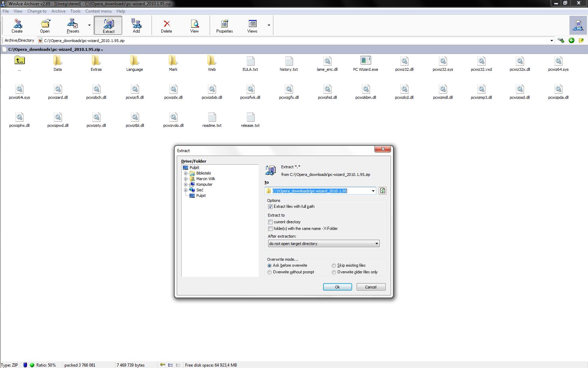The width and height of the screenshot is (588, 368).
Task: Enable the current directory checkbox
Action: point(270,222)
